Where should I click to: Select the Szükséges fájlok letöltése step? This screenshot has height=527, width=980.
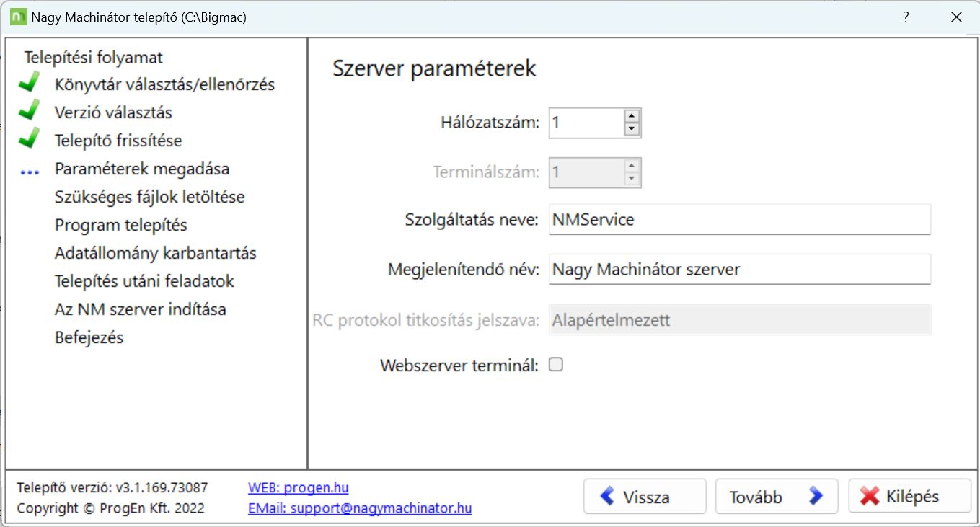[149, 197]
